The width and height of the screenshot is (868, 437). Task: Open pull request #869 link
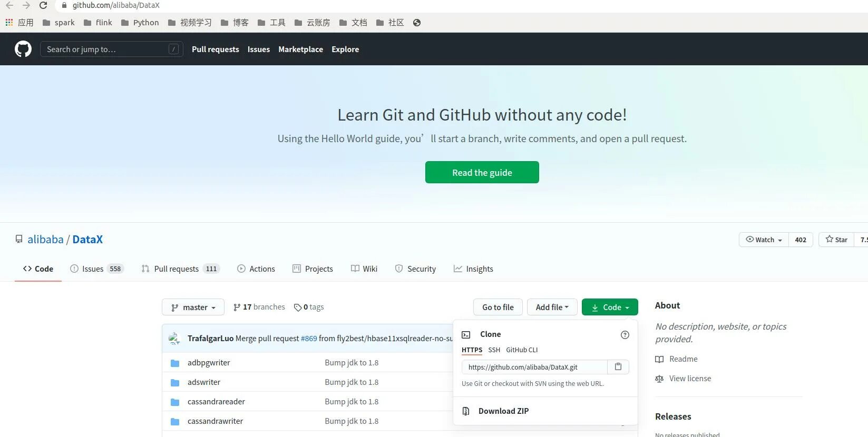point(309,339)
